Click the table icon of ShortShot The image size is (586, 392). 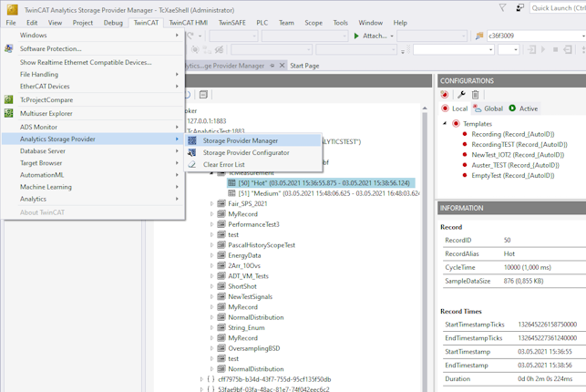click(221, 286)
